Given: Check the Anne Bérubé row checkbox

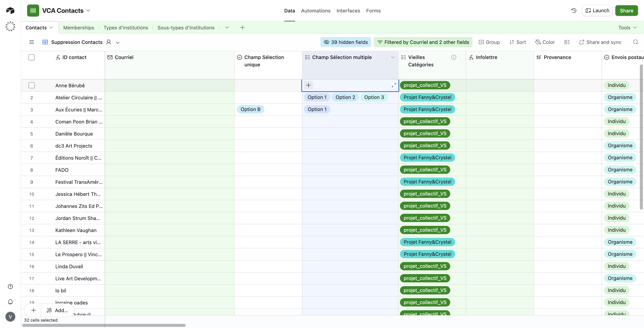Looking at the screenshot, I should (31, 85).
